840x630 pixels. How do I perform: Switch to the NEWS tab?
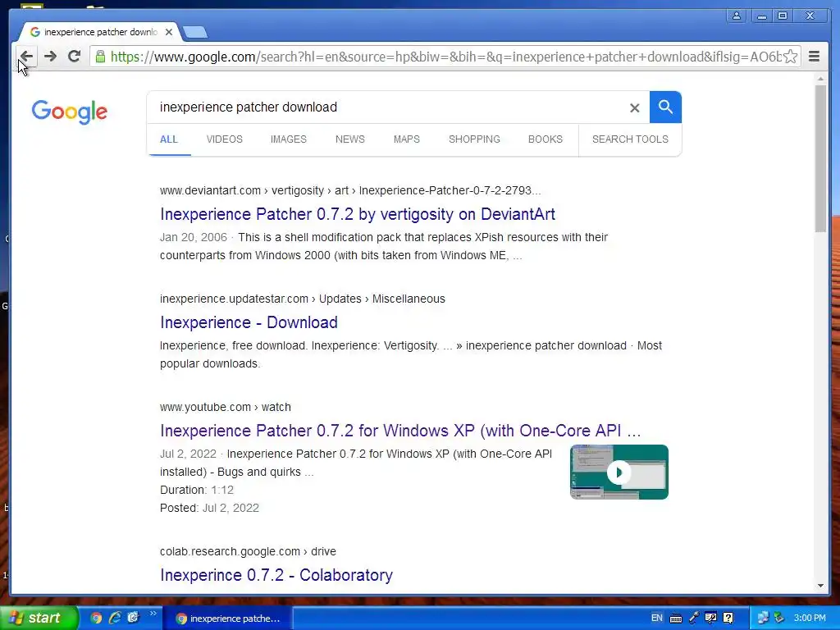coord(349,139)
